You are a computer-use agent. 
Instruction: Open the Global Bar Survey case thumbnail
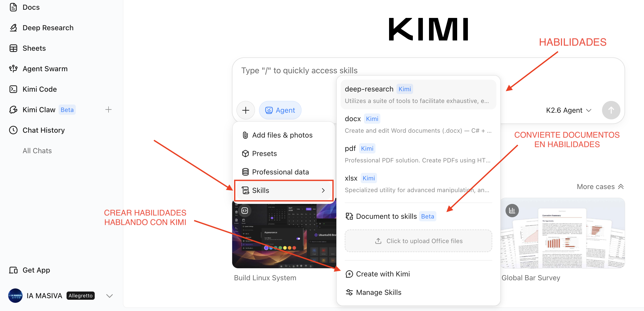click(563, 233)
